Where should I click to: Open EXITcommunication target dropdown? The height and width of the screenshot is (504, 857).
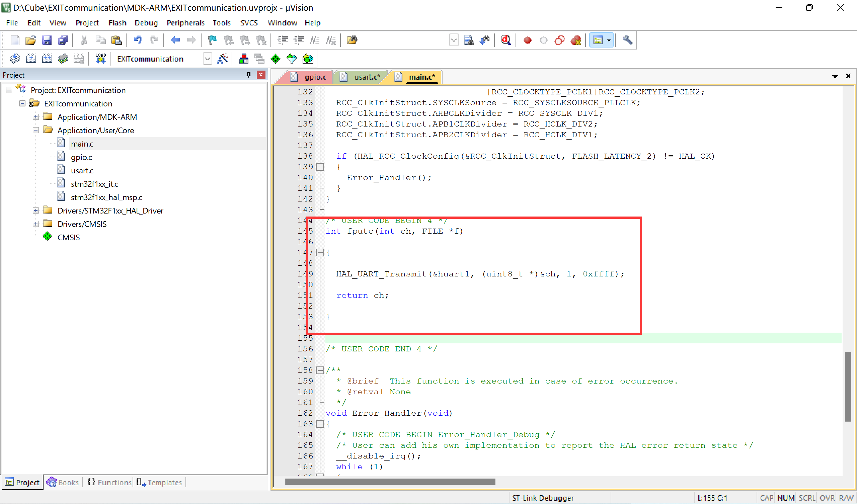point(208,59)
